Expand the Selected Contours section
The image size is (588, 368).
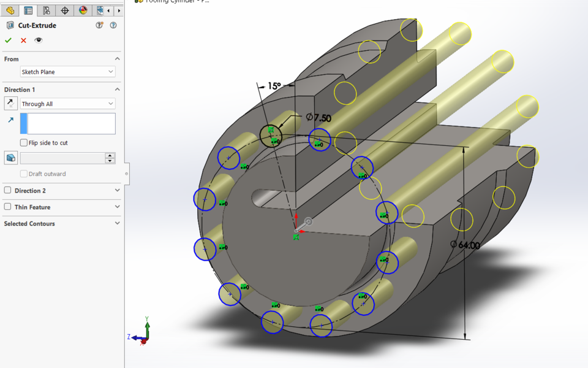116,223
